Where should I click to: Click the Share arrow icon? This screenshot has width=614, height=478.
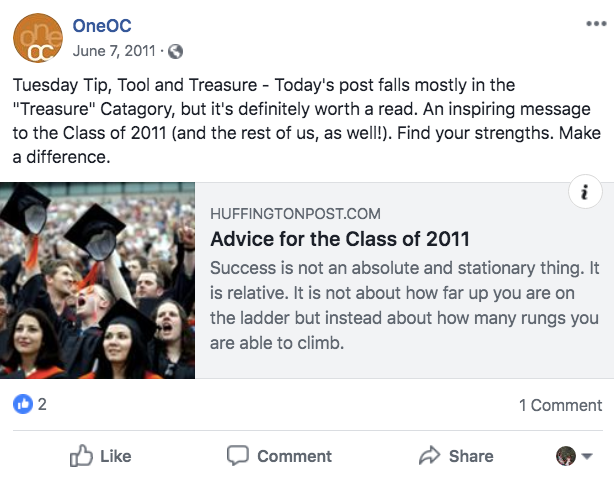429,456
